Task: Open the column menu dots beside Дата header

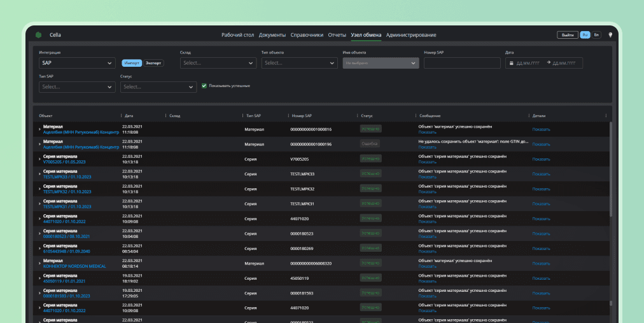Action: (x=122, y=116)
